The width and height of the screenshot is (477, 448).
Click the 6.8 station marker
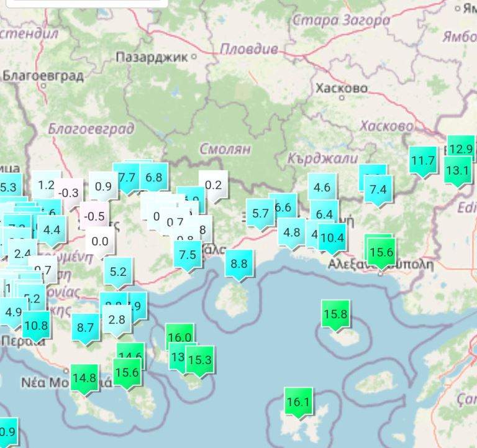tap(153, 178)
